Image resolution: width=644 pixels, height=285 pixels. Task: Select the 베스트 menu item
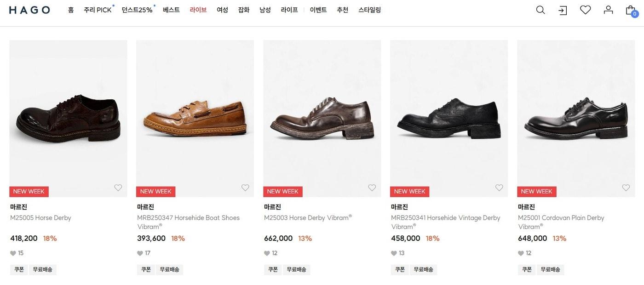(171, 10)
